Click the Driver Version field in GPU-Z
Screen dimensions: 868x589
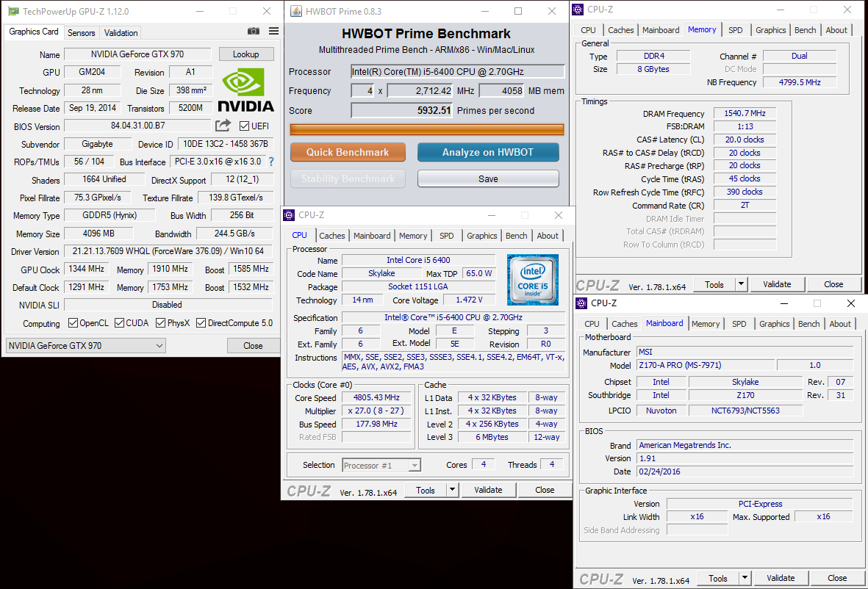[168, 251]
